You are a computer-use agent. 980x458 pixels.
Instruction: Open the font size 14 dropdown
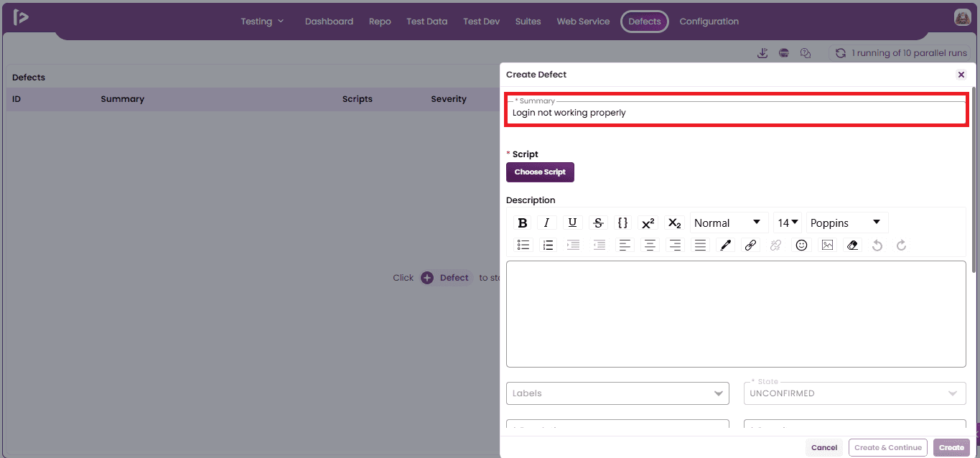point(788,223)
